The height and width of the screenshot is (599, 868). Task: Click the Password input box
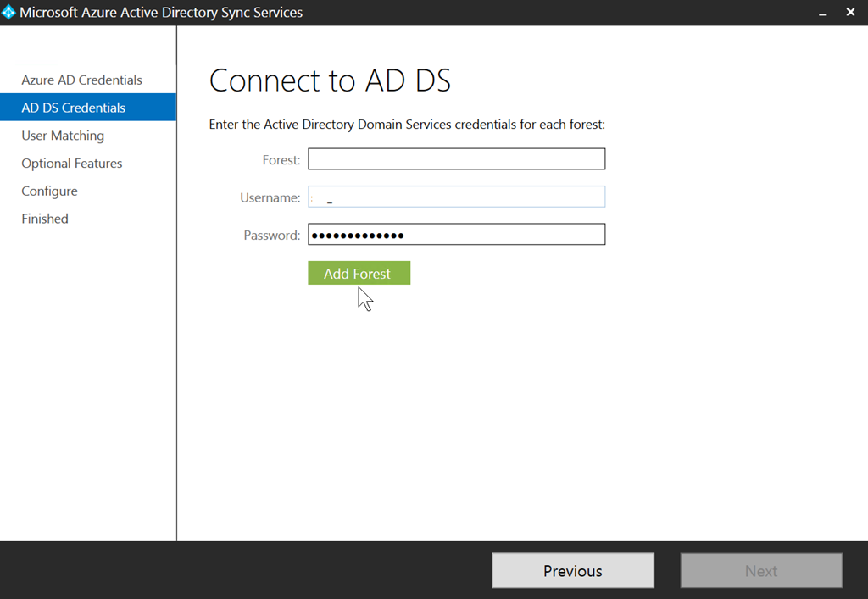pos(456,235)
